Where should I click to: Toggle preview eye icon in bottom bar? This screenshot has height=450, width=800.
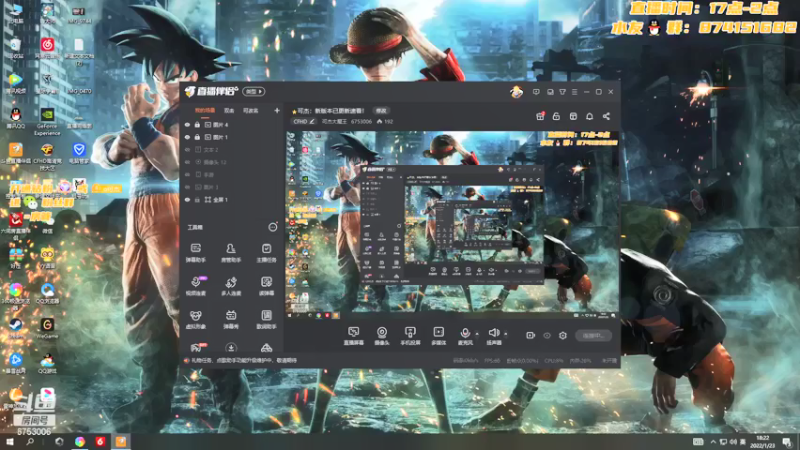tap(547, 336)
